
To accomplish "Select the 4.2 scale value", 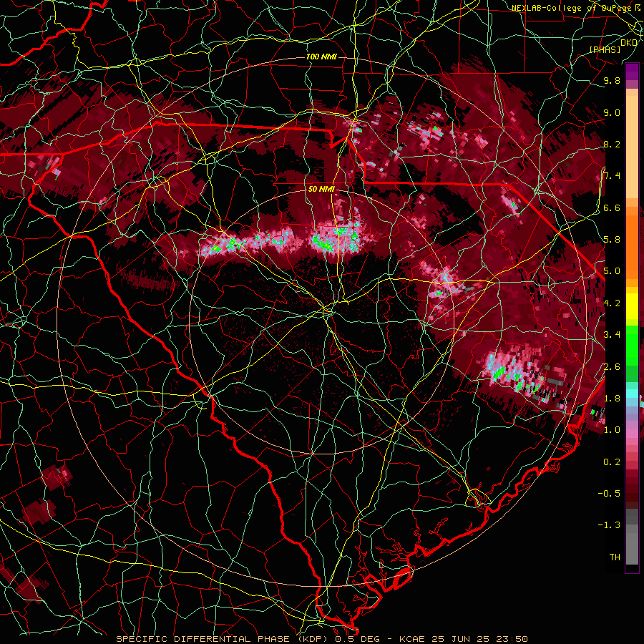I will [x=612, y=303].
